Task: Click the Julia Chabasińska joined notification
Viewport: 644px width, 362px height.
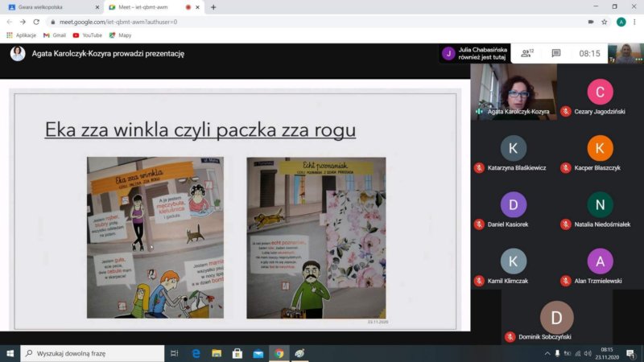Action: tap(475, 53)
